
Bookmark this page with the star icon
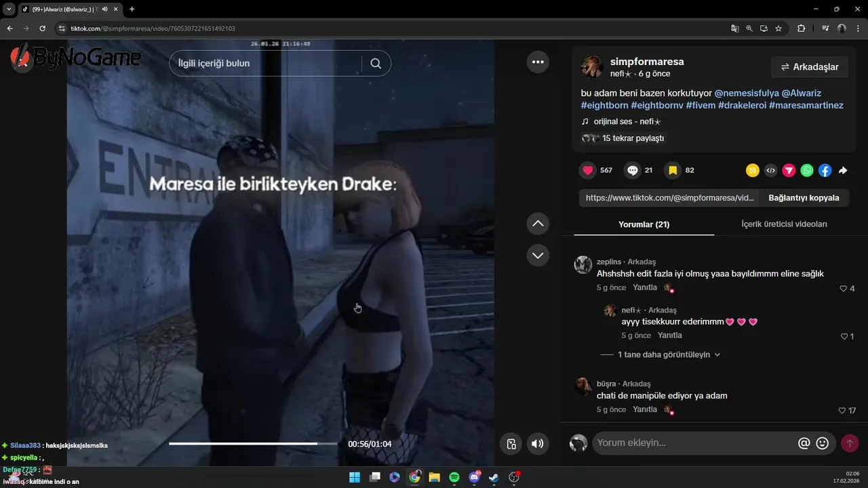pyautogui.click(x=778, y=28)
